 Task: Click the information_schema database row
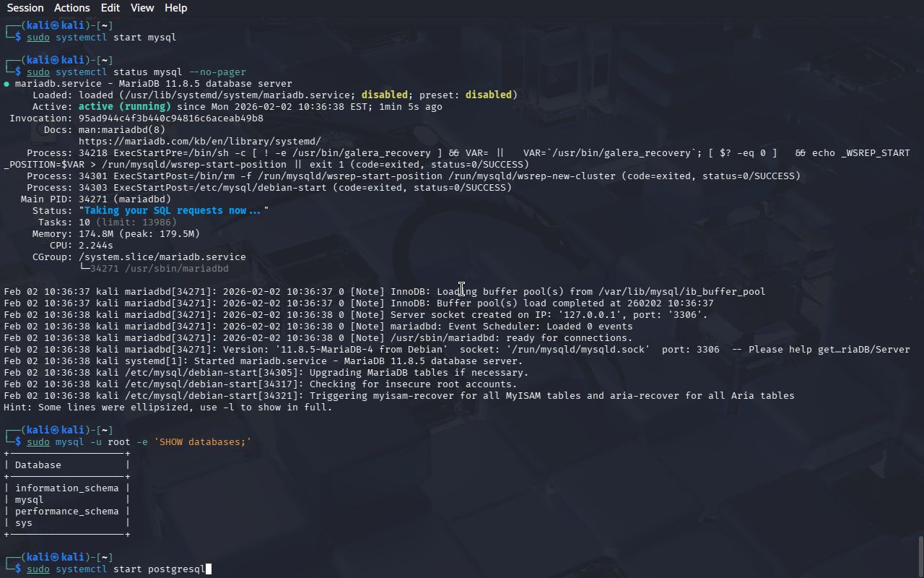point(66,488)
